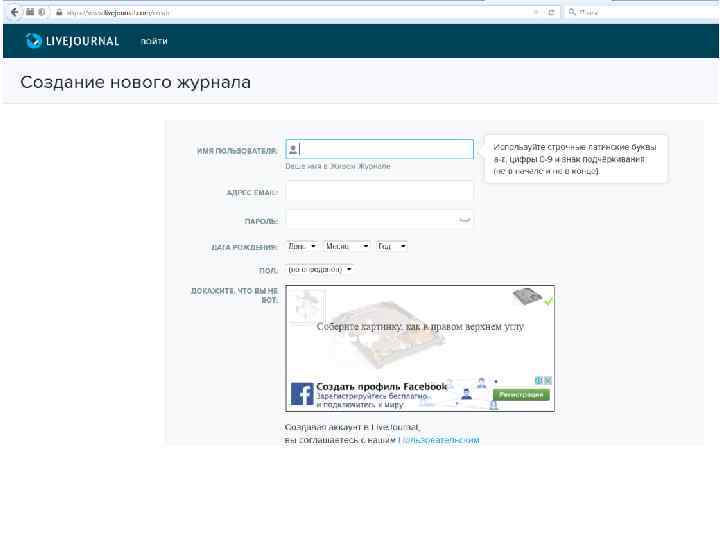The width and height of the screenshot is (720, 540).
Task: Click the ДАТА РОЖДЕНИЯ label
Action: click(x=245, y=248)
